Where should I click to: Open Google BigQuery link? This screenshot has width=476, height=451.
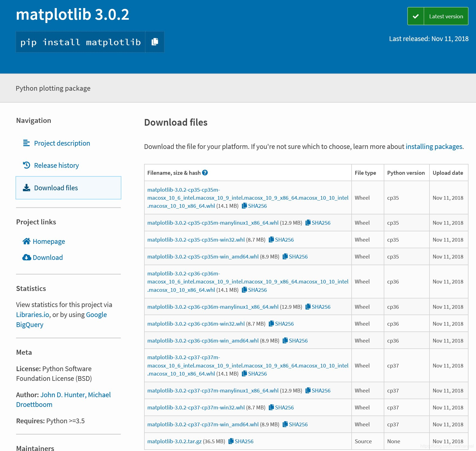[62, 320]
